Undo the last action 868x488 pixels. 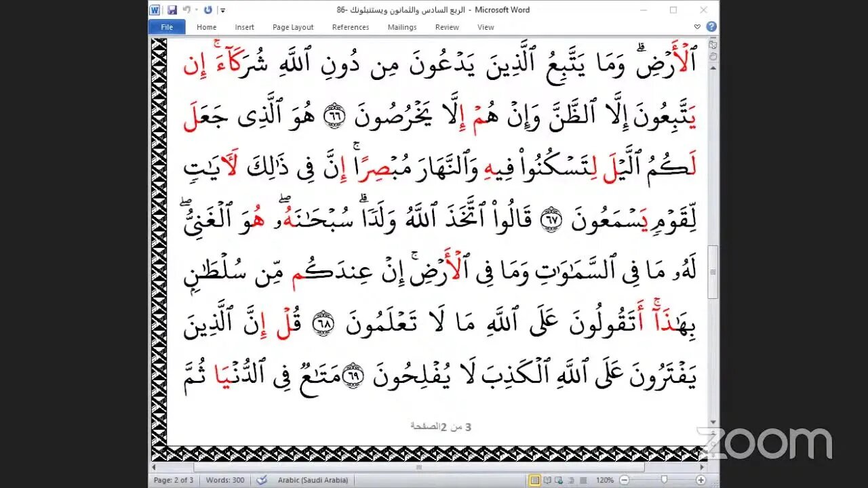pyautogui.click(x=186, y=10)
